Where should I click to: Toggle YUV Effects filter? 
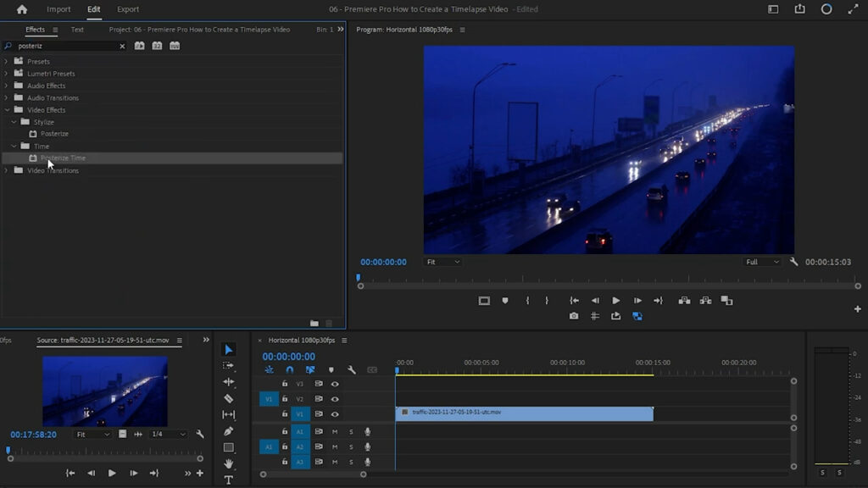[x=175, y=46]
